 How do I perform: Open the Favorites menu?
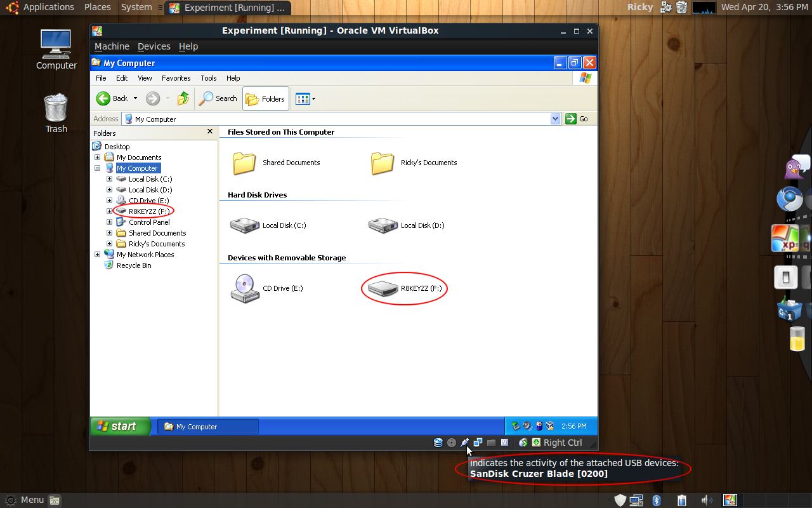coord(176,78)
